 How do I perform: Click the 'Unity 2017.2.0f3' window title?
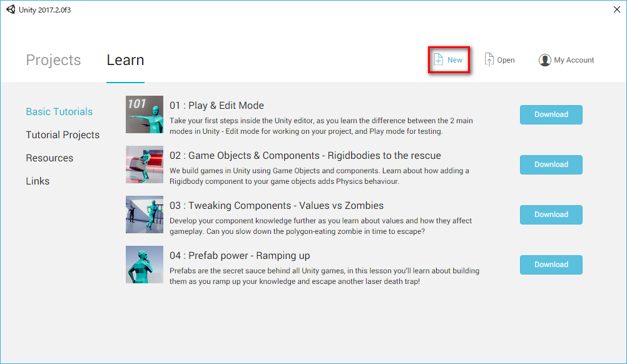pos(45,9)
